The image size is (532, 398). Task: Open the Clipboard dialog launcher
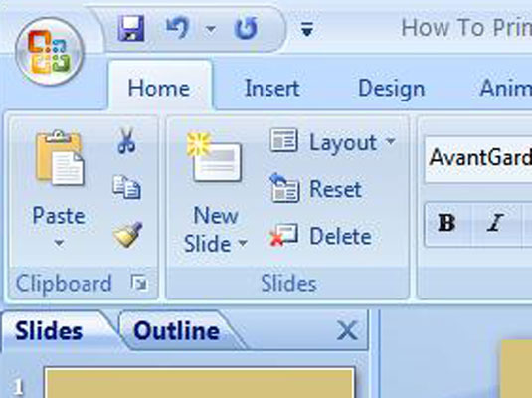pos(139,283)
